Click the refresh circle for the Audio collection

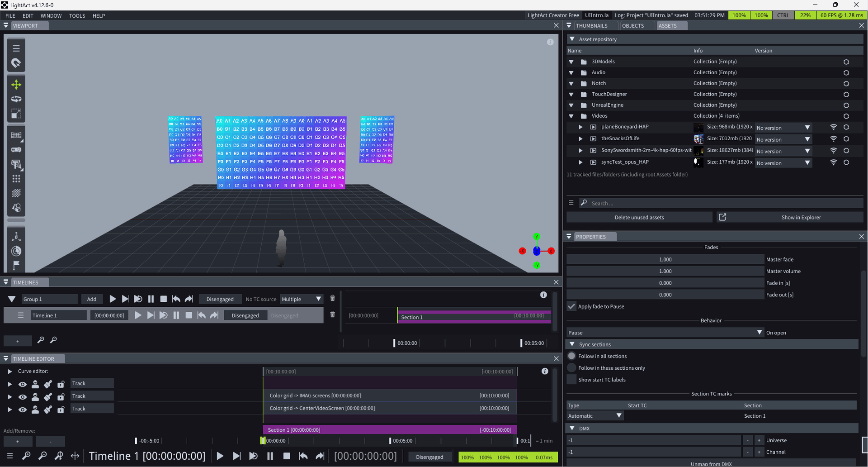[x=846, y=73]
